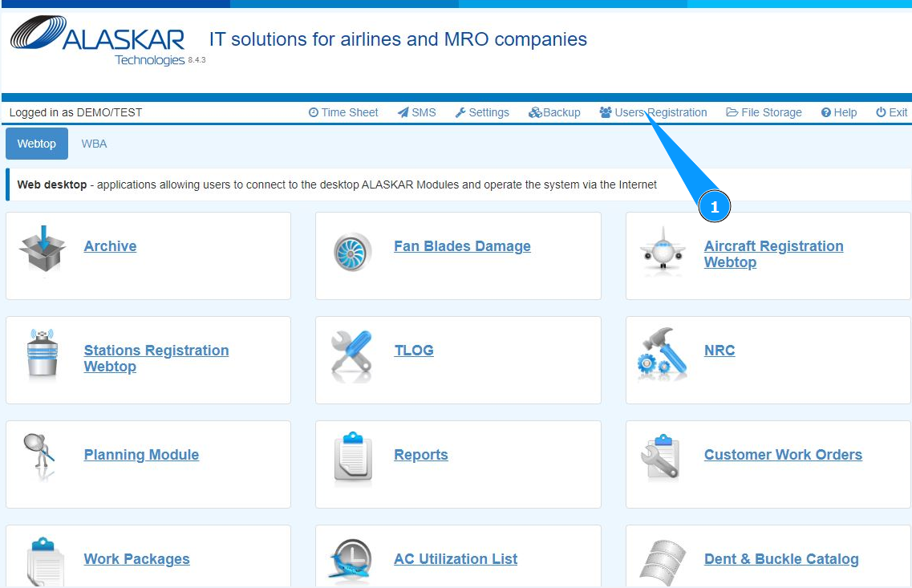Click the Stations Registration tower icon
This screenshot has width=912, height=588.
[43, 353]
